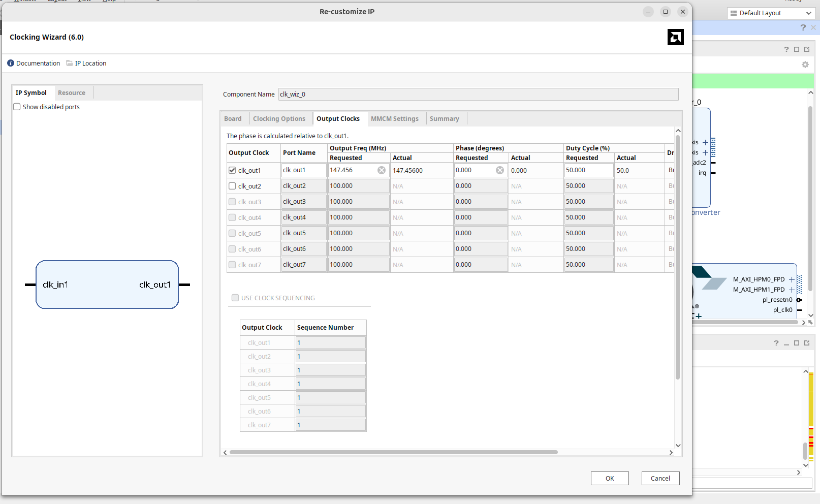The width and height of the screenshot is (820, 504).
Task: Expand the M_AXI_HPM1_FPD port plus icon
Action: tap(792, 290)
